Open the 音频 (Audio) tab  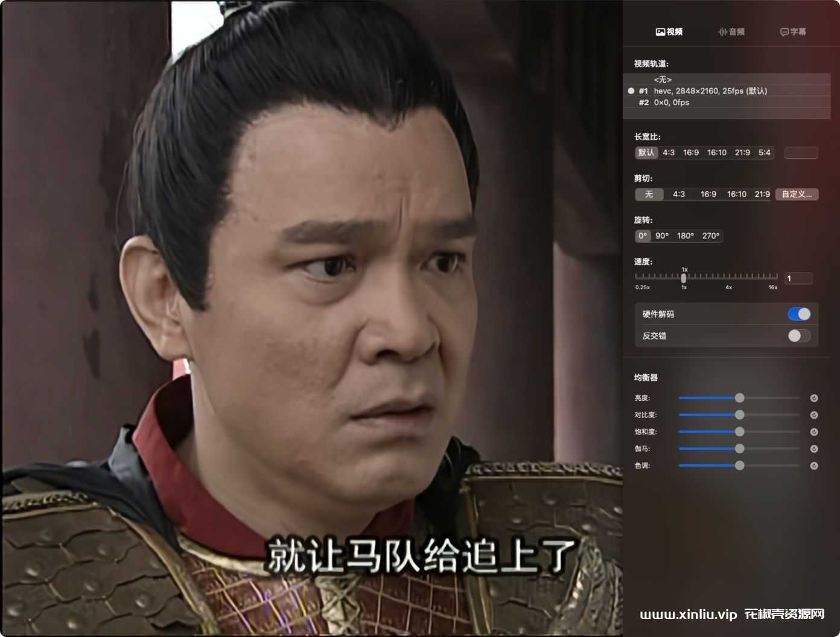731,31
